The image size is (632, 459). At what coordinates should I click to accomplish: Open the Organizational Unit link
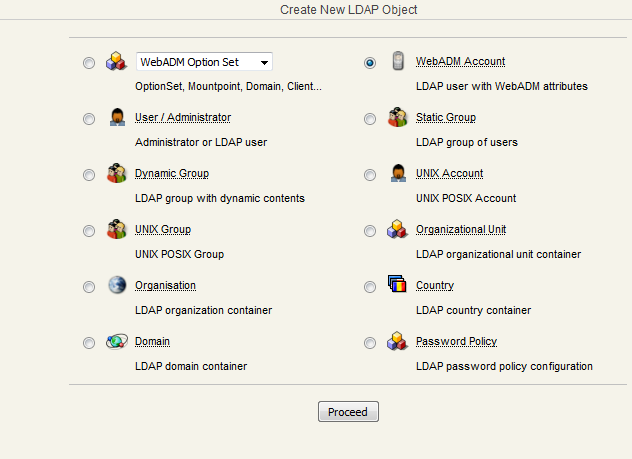[461, 229]
